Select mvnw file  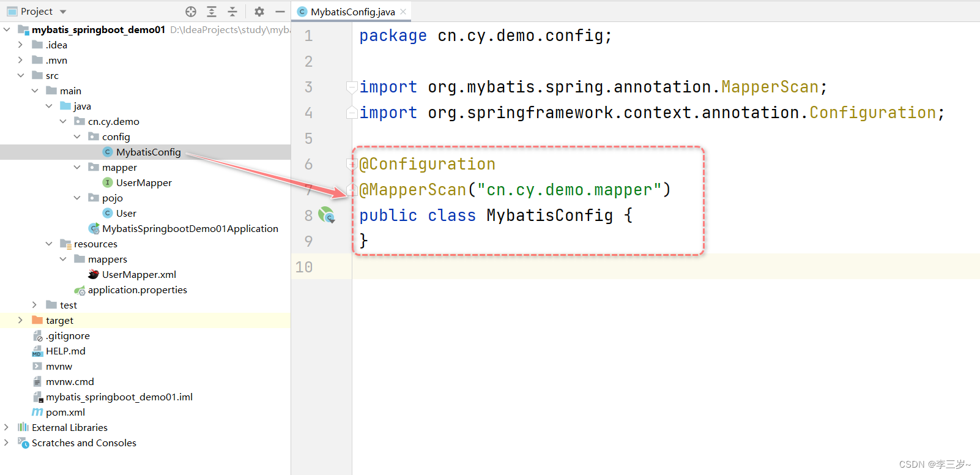[59, 366]
